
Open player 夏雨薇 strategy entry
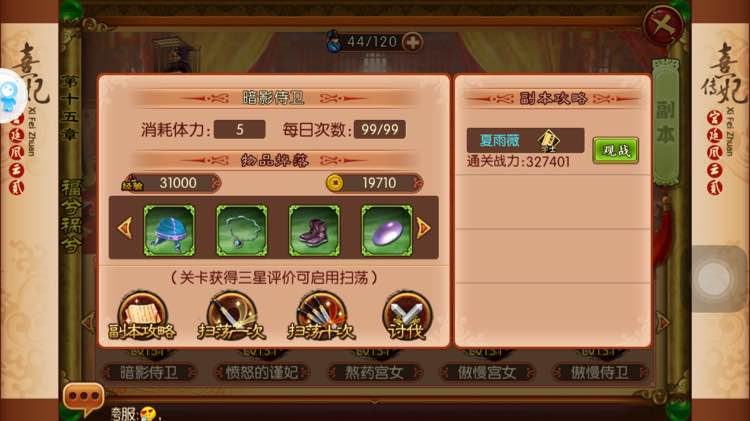(525, 140)
